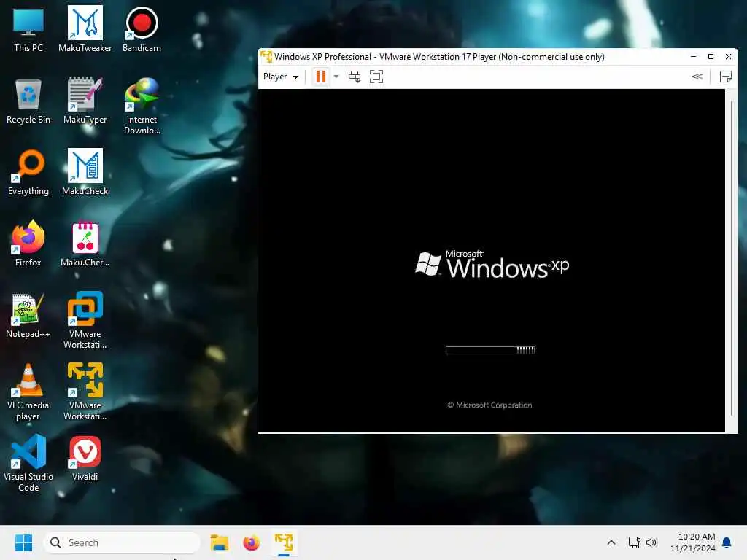Pause the virtual machine with orange pause button
Screen dimensions: 747x560
(x=321, y=77)
